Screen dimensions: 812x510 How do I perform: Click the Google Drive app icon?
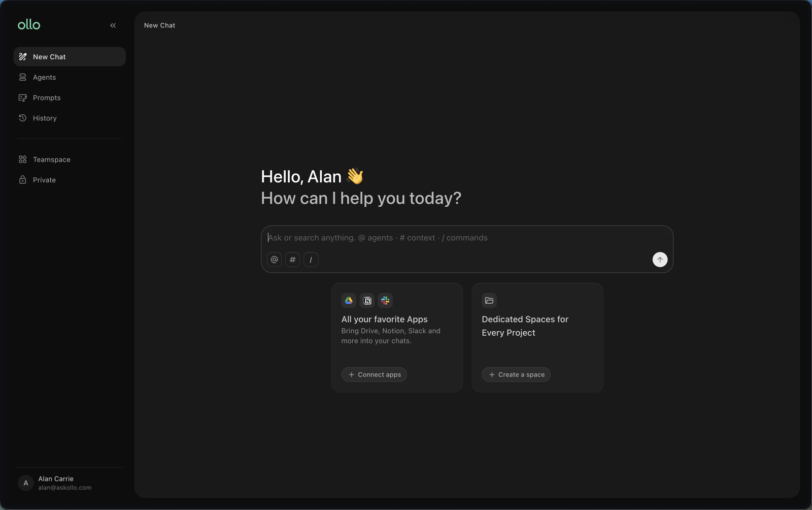(x=349, y=301)
